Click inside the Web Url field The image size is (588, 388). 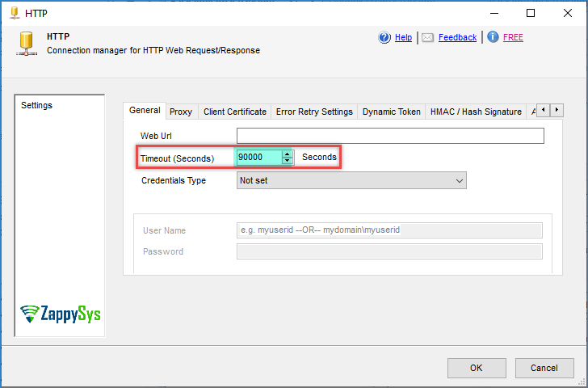coord(390,136)
